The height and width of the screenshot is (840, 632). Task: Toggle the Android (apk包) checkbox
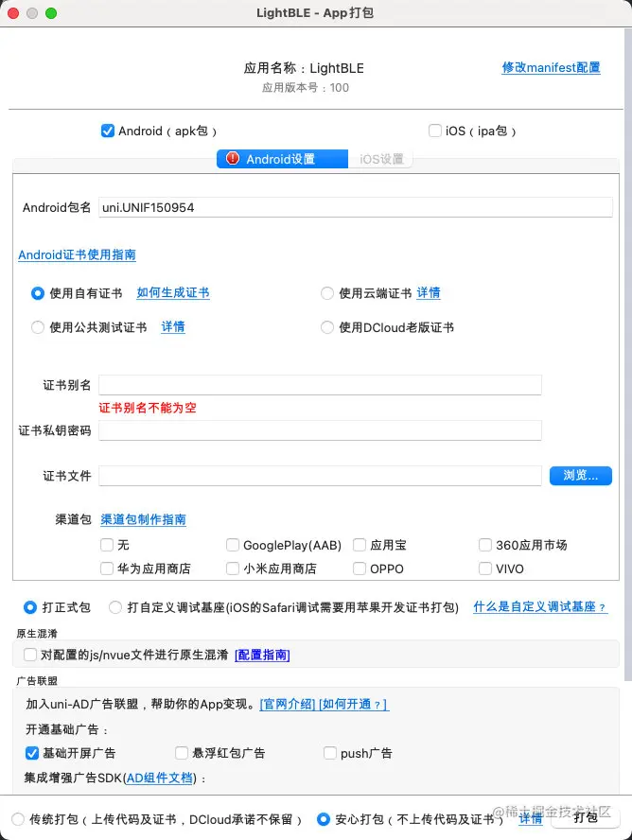(108, 131)
